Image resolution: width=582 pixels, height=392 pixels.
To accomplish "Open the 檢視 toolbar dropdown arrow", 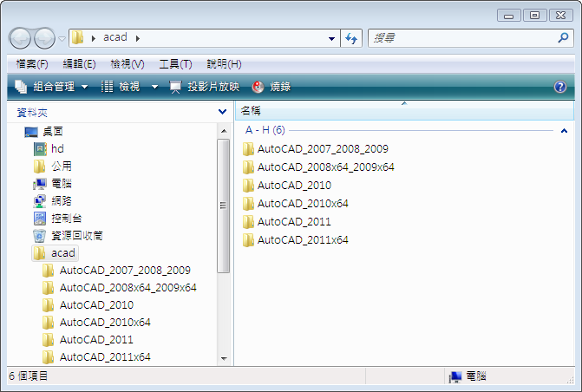I will [x=154, y=88].
